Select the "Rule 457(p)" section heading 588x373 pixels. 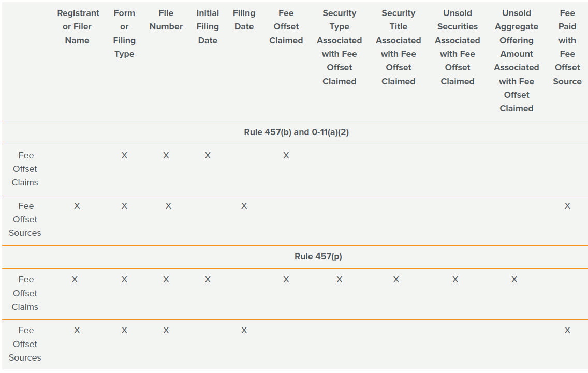318,257
